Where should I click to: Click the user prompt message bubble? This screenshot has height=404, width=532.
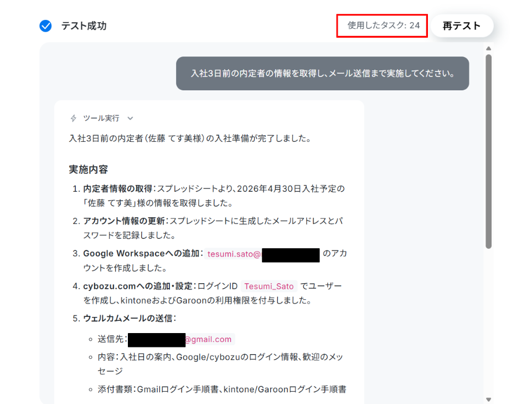322,73
